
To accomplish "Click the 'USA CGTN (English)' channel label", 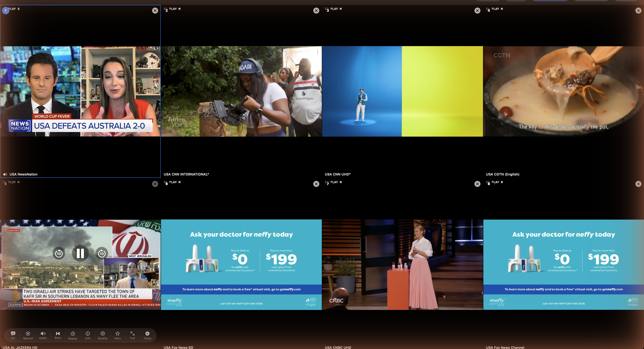I will click(502, 174).
